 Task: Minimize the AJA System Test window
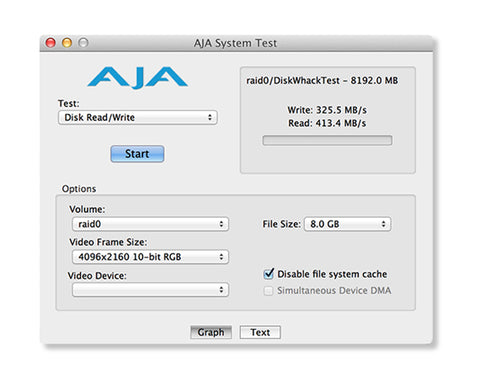(67, 43)
